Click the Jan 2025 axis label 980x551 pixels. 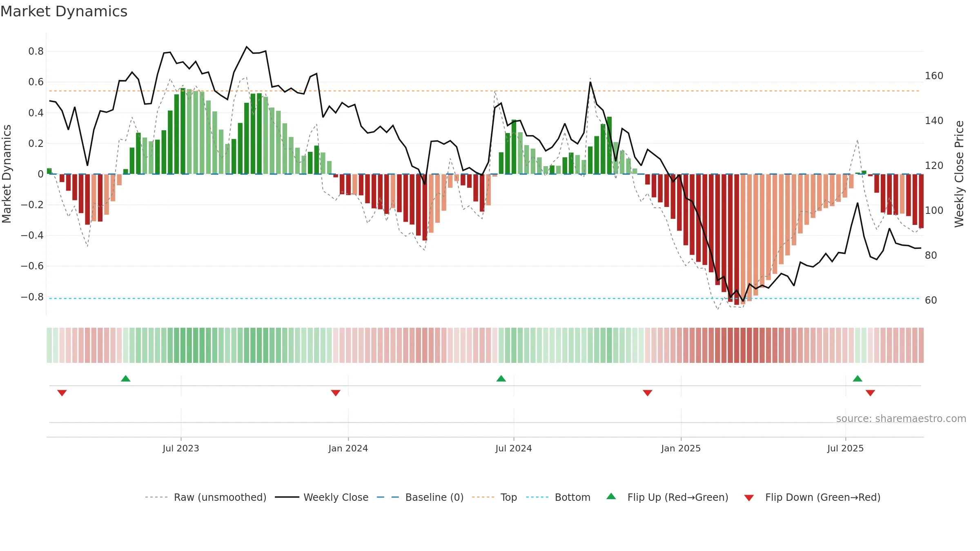coord(681,448)
